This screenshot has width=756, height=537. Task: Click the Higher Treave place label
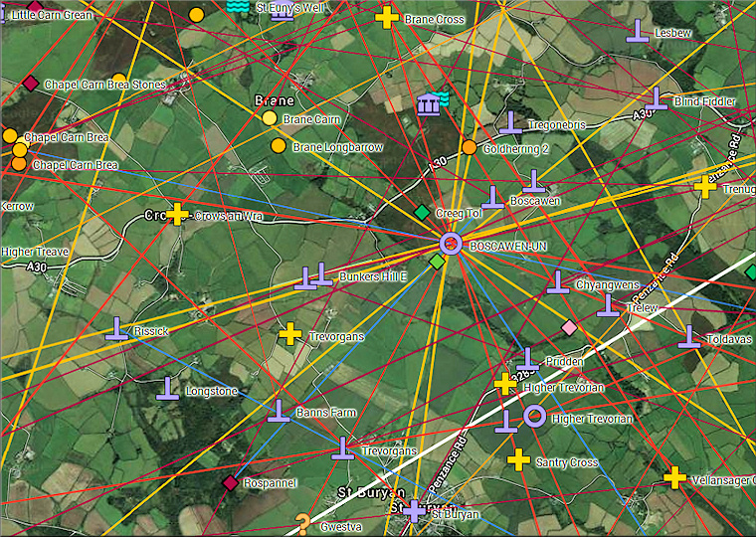[35, 252]
